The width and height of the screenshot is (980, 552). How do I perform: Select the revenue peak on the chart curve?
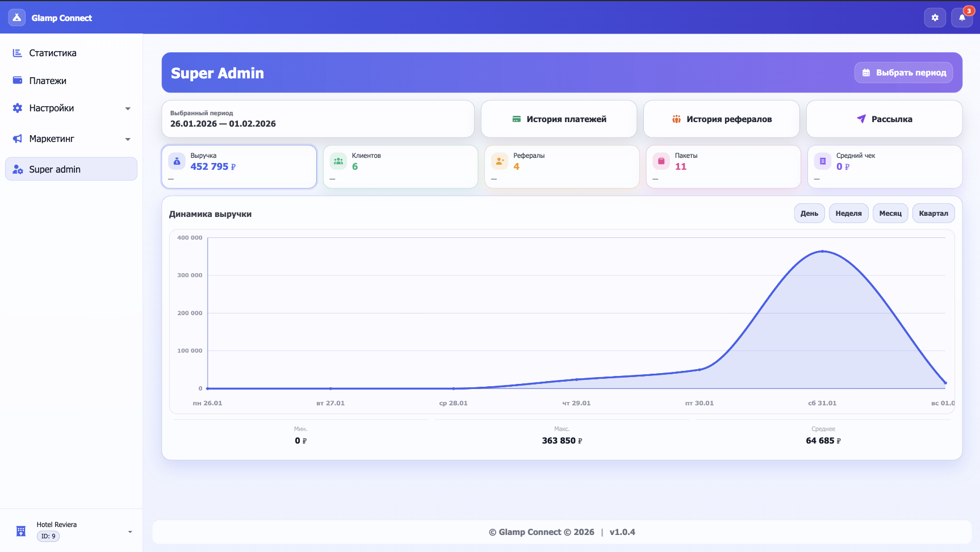[x=822, y=251]
